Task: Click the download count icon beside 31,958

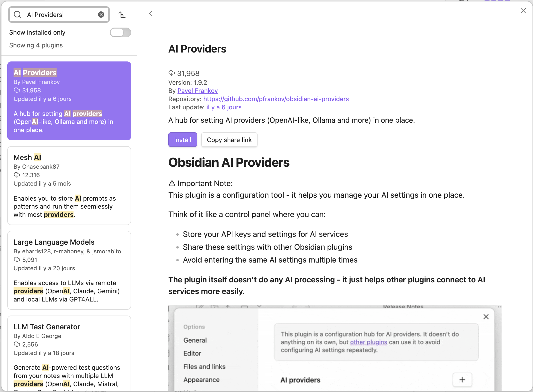Action: pos(171,73)
